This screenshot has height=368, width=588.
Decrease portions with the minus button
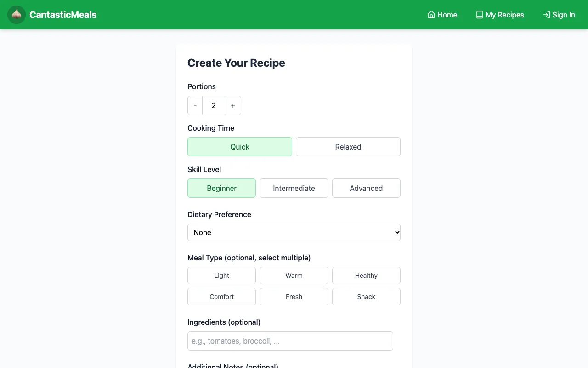tap(195, 105)
